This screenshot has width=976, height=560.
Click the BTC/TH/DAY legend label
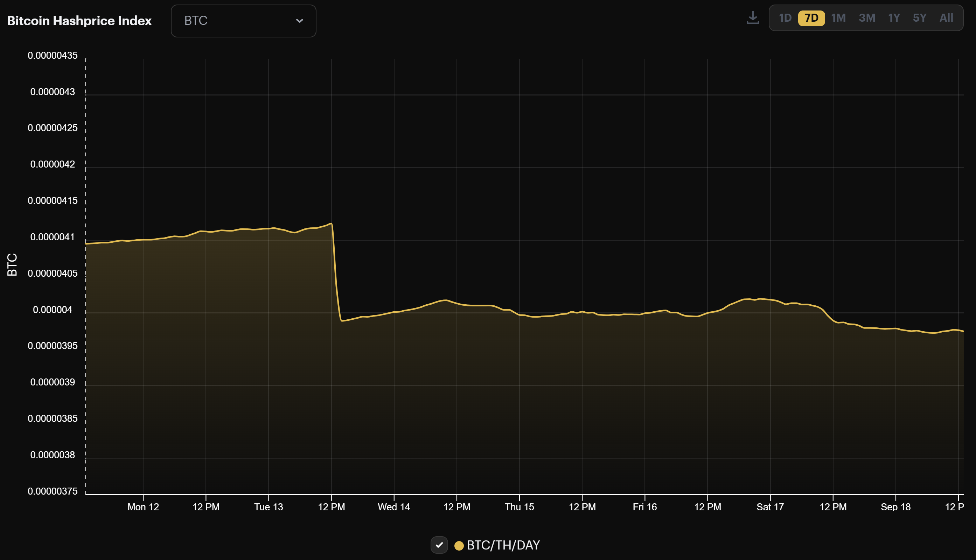[503, 545]
